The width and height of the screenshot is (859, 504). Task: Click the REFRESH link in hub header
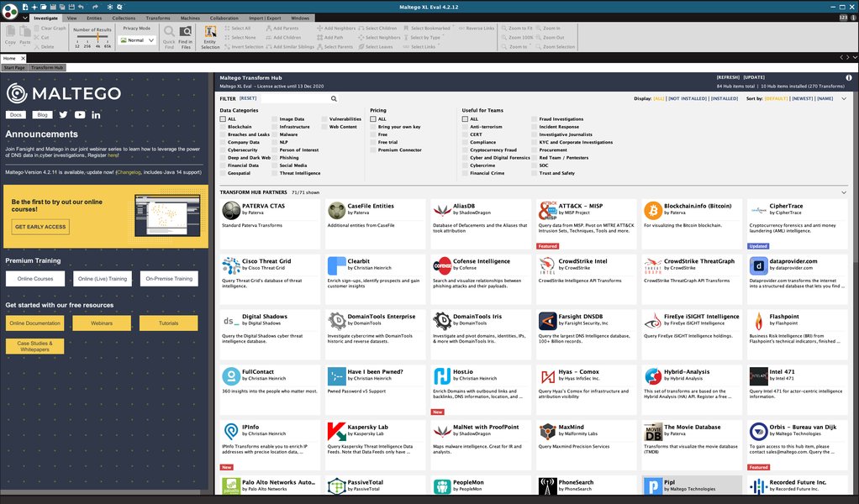(728, 78)
